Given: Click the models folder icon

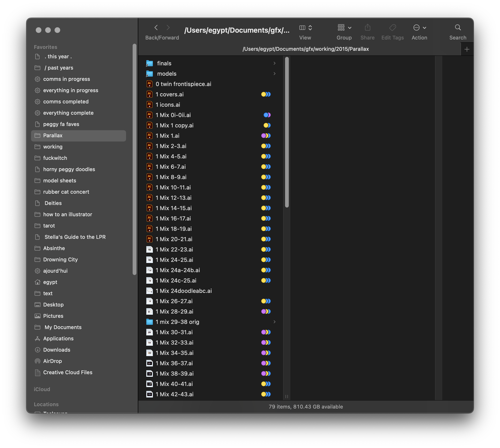Looking at the screenshot, I should tap(150, 74).
